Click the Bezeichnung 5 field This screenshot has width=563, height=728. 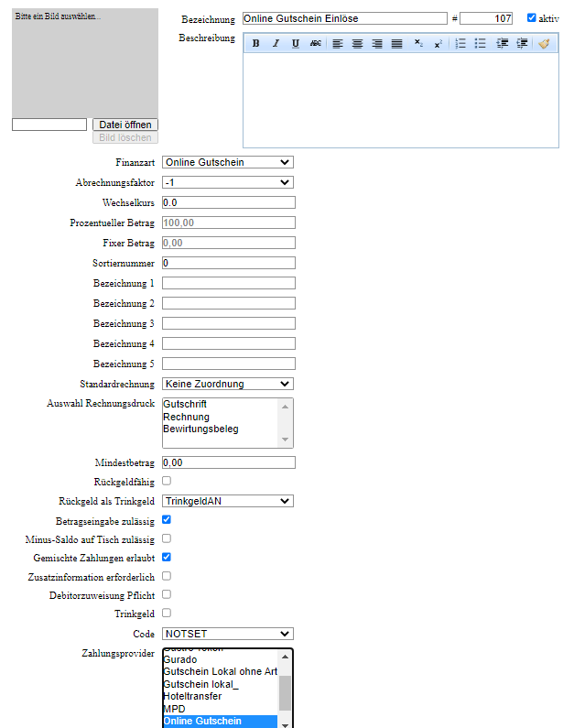tap(228, 364)
